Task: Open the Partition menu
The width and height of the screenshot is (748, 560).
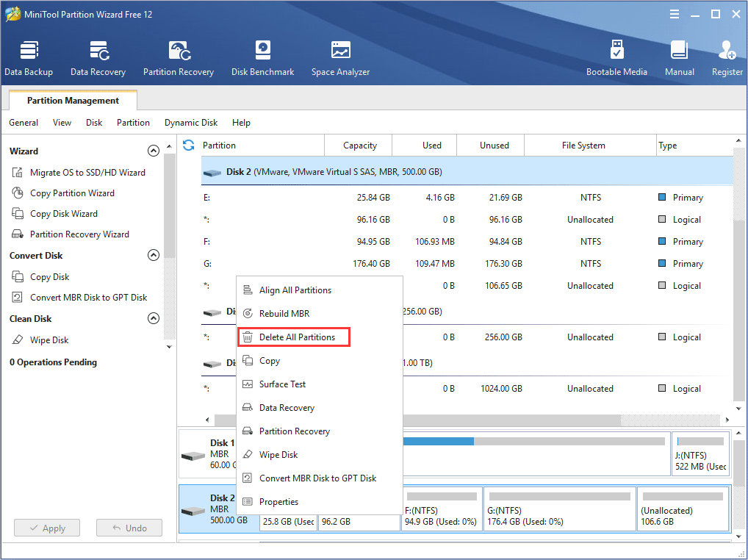Action: click(x=133, y=123)
